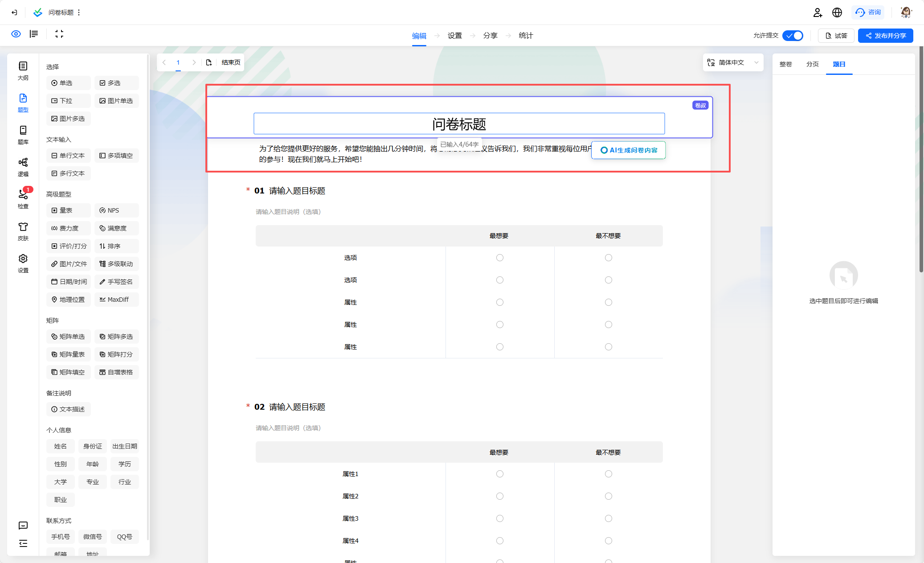Screen dimensions: 924x563
Task: Click the preview eye icon
Action: pos(16,34)
